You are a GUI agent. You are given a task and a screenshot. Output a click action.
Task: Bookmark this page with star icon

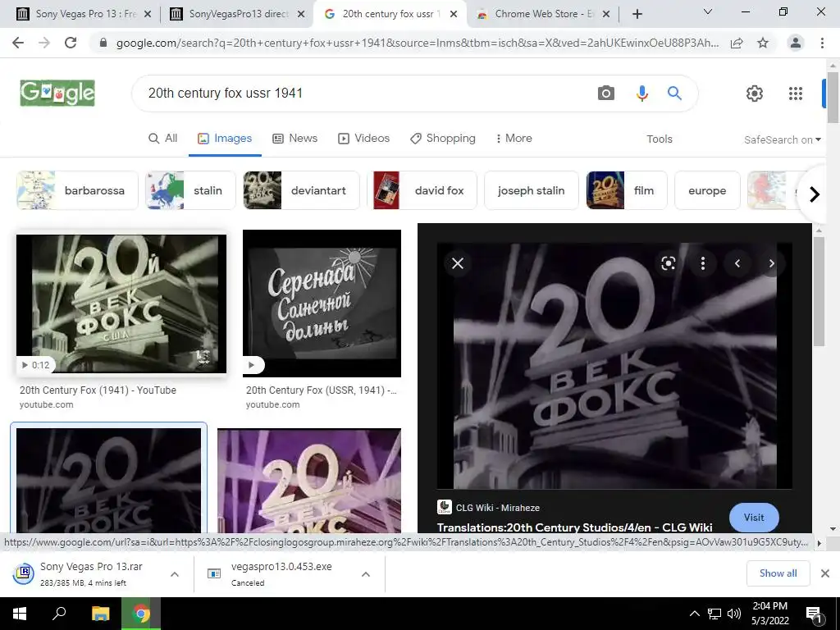pyautogui.click(x=763, y=43)
